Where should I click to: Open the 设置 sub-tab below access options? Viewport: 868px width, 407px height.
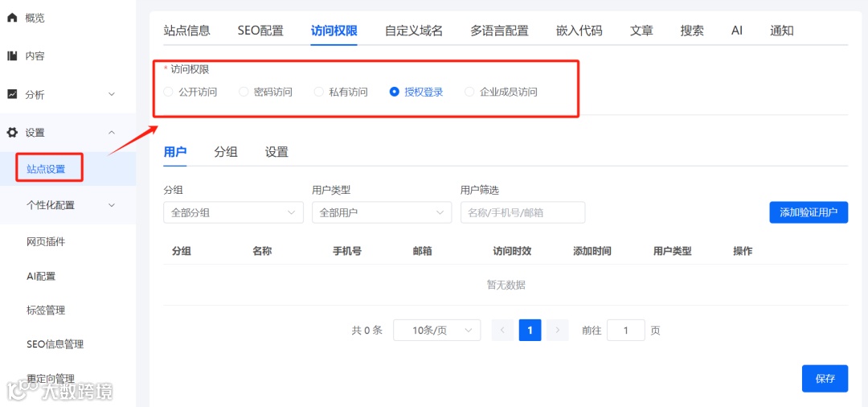(276, 152)
